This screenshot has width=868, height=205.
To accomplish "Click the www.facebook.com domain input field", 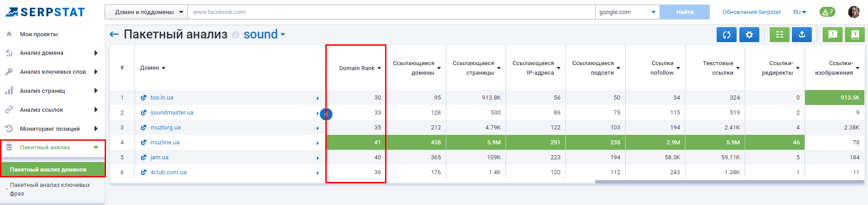I will [x=391, y=12].
